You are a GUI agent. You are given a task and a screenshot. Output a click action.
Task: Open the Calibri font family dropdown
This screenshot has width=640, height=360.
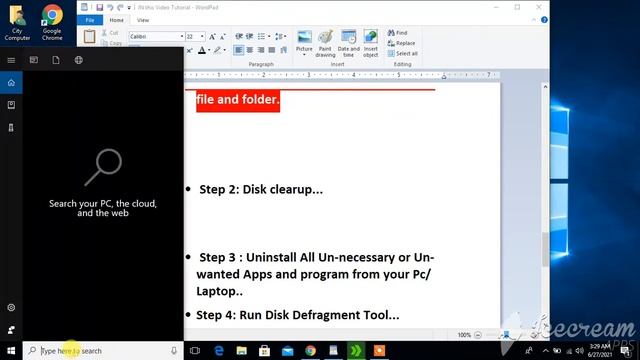click(x=182, y=36)
